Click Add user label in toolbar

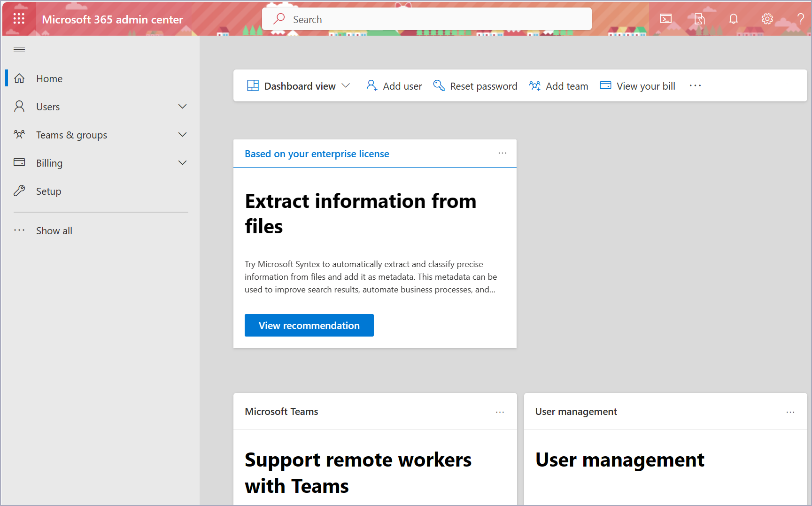[402, 86]
